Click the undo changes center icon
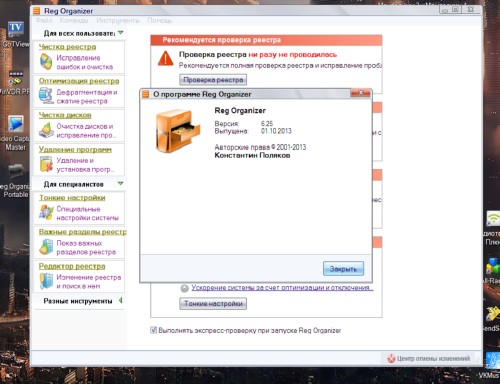 391,359
